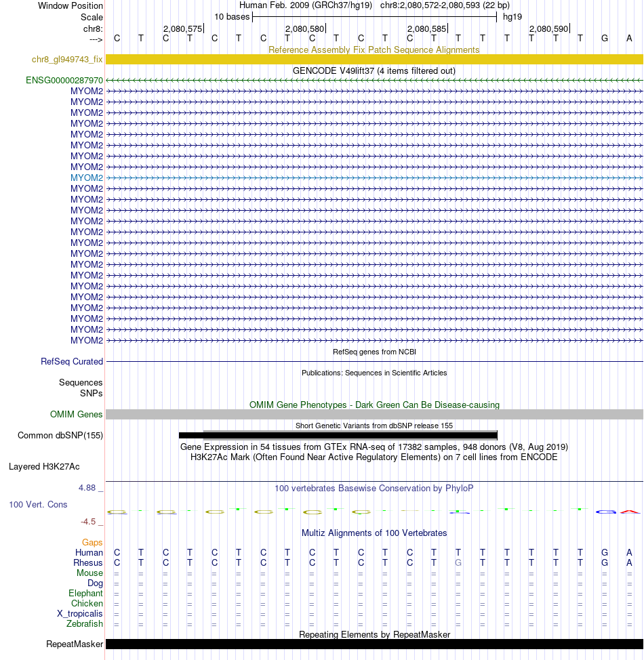Open the RefSeq Curated track label
The width and height of the screenshot is (644, 660).
pyautogui.click(x=72, y=362)
